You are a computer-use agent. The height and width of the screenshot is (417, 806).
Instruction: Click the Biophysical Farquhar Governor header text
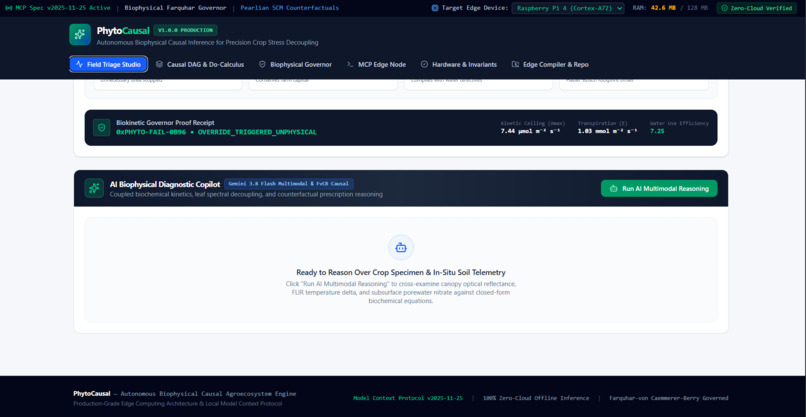coord(175,8)
